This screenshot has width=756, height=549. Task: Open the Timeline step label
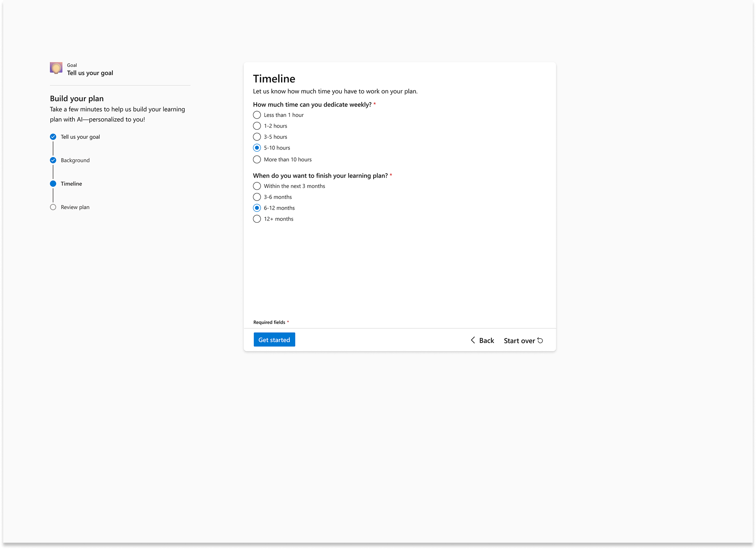pos(72,184)
